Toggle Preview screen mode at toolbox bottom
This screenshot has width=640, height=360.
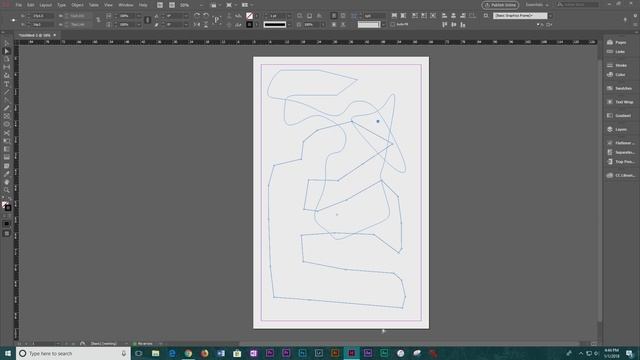click(7, 233)
